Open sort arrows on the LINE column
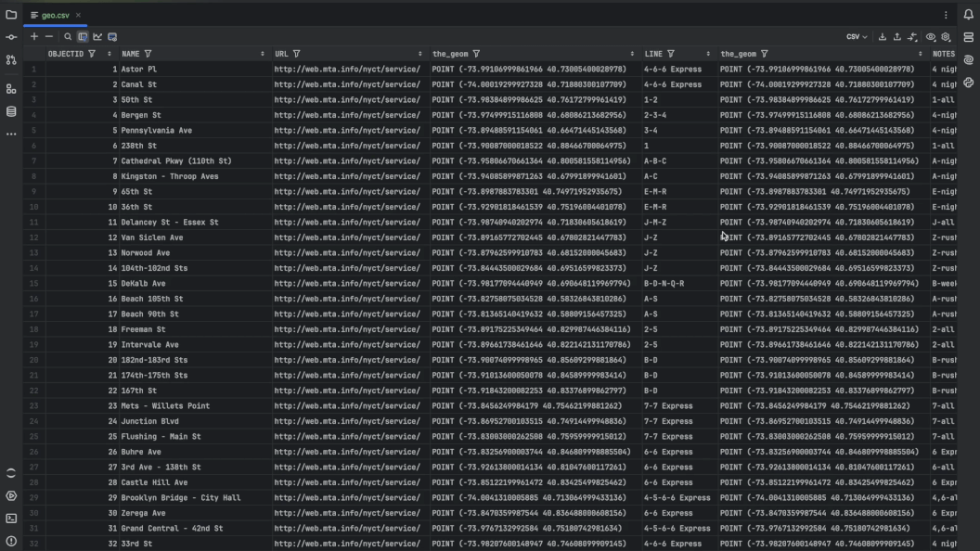 coord(709,54)
